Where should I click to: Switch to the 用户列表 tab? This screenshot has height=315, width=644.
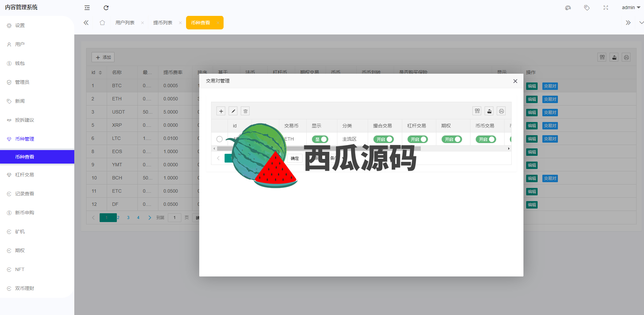pyautogui.click(x=125, y=23)
